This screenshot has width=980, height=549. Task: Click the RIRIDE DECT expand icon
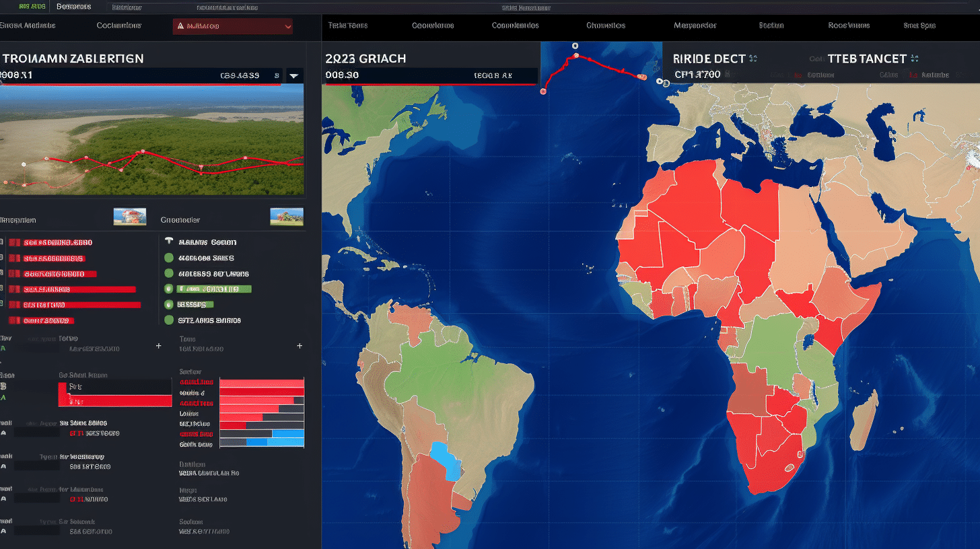(x=753, y=59)
